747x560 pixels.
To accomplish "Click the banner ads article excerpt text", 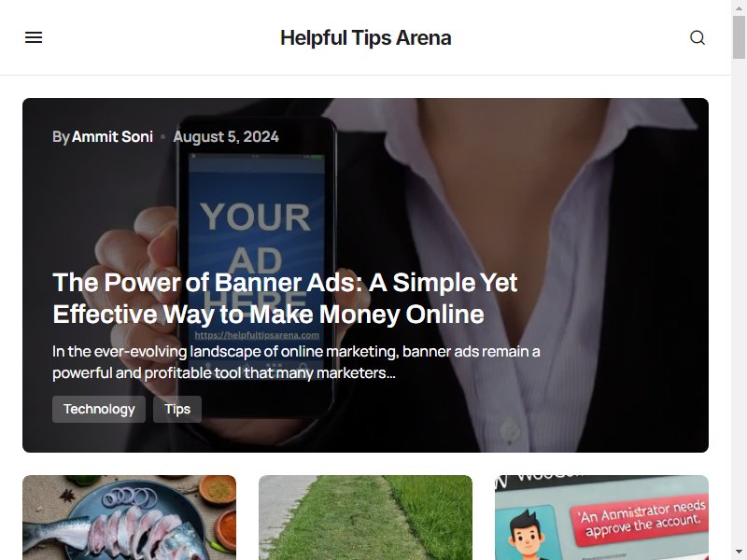I will click(x=296, y=362).
